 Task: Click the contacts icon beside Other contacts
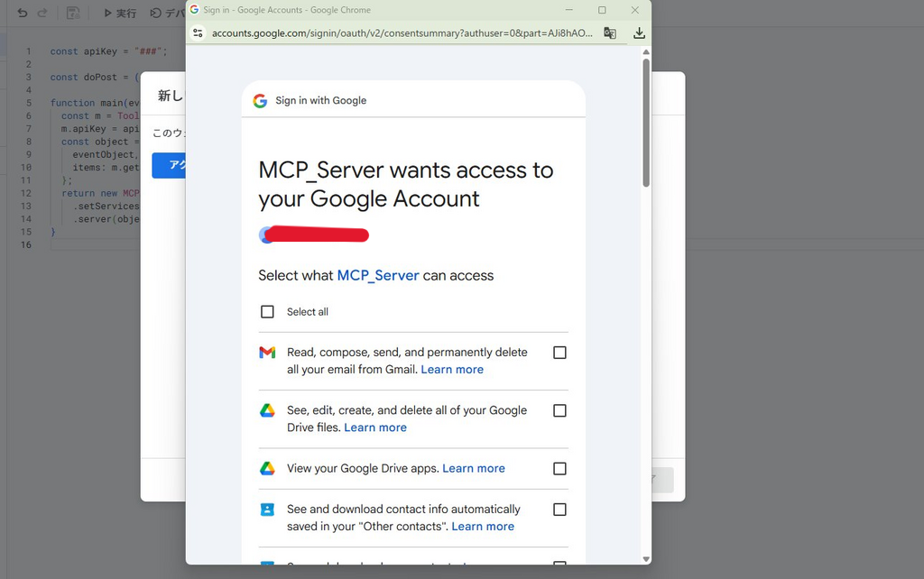coord(267,510)
